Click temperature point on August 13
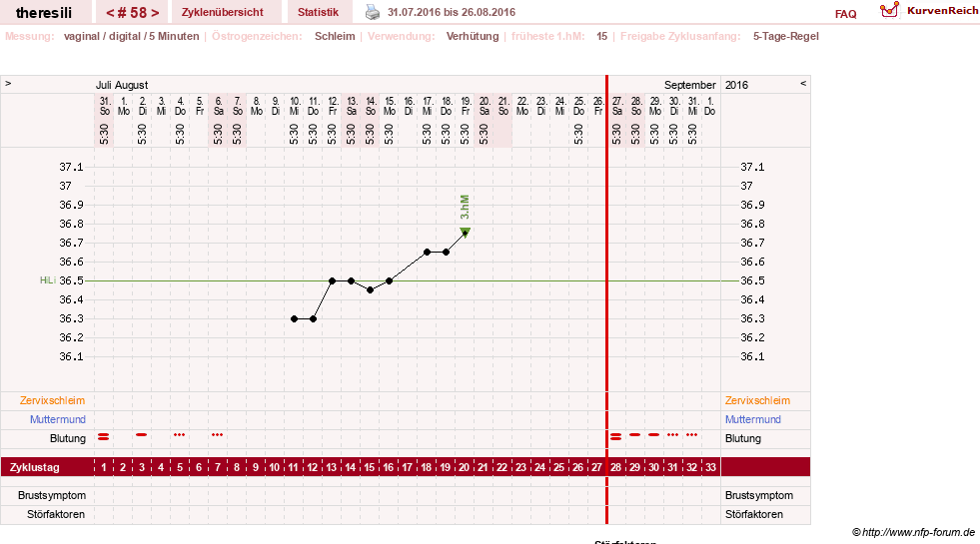This screenshot has height=544, width=980. click(352, 281)
